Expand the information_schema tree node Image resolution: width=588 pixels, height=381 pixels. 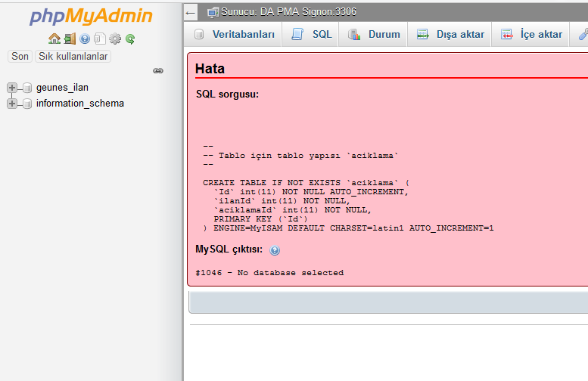[x=12, y=104]
